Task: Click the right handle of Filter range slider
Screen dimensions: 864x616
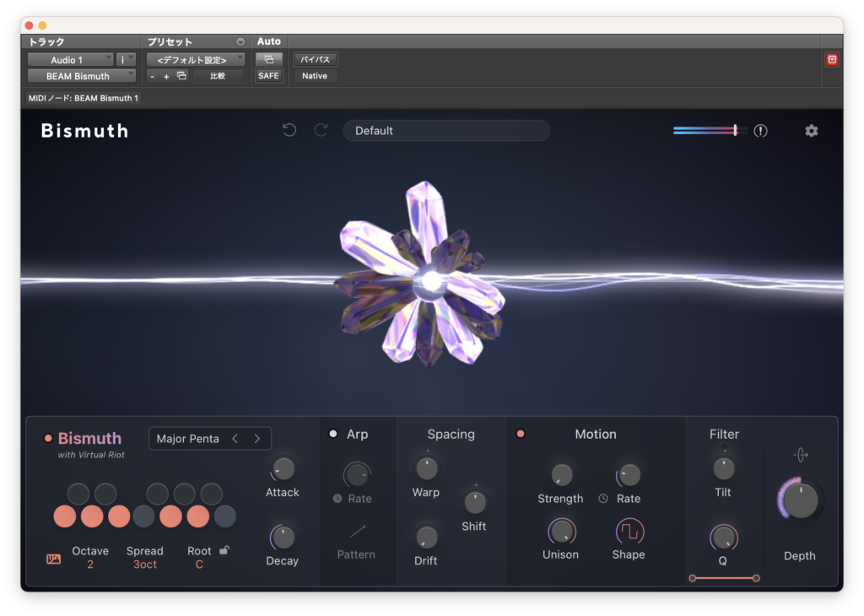Action: (756, 578)
